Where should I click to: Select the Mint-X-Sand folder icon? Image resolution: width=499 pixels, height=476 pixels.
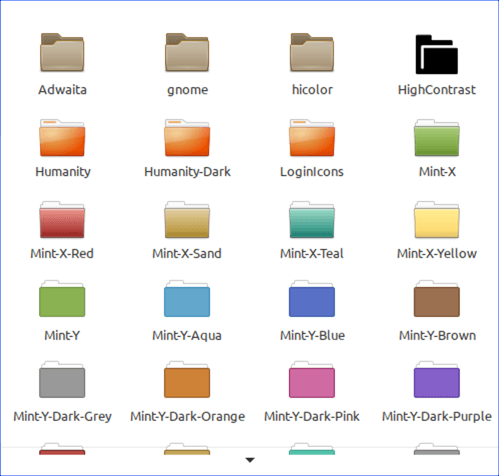pyautogui.click(x=187, y=219)
